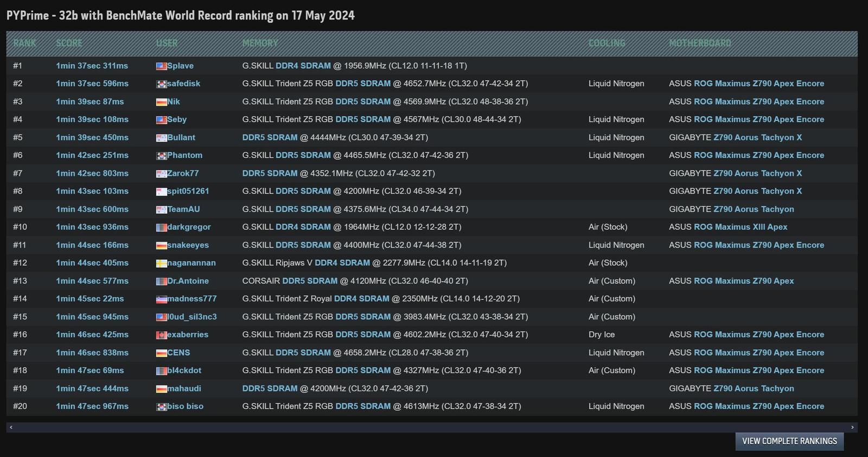The width and height of the screenshot is (868, 457).
Task: Click Air (Stock) in darkgregor's row
Action: point(608,227)
